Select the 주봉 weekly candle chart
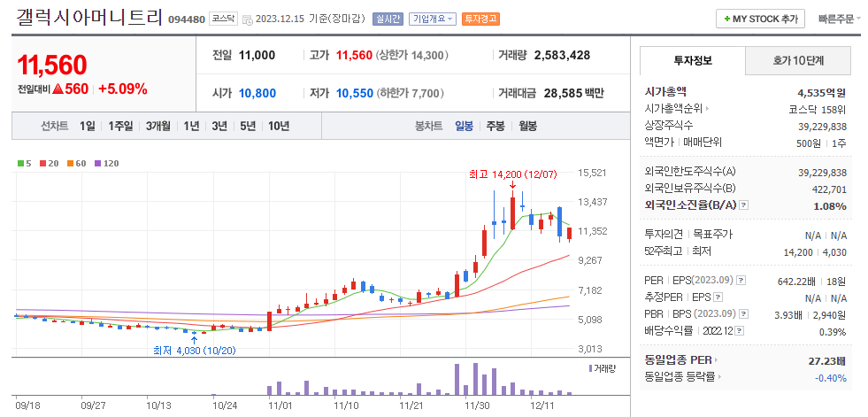The width and height of the screenshot is (868, 417). (495, 126)
